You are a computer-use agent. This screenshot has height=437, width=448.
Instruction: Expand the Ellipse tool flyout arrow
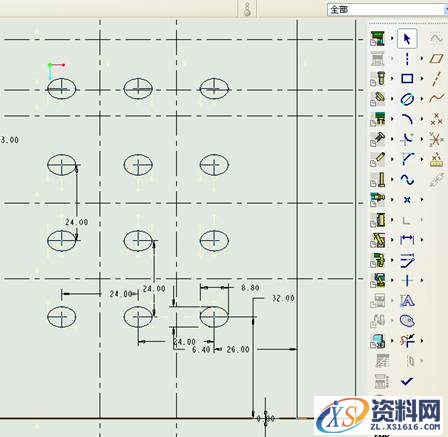422,99
